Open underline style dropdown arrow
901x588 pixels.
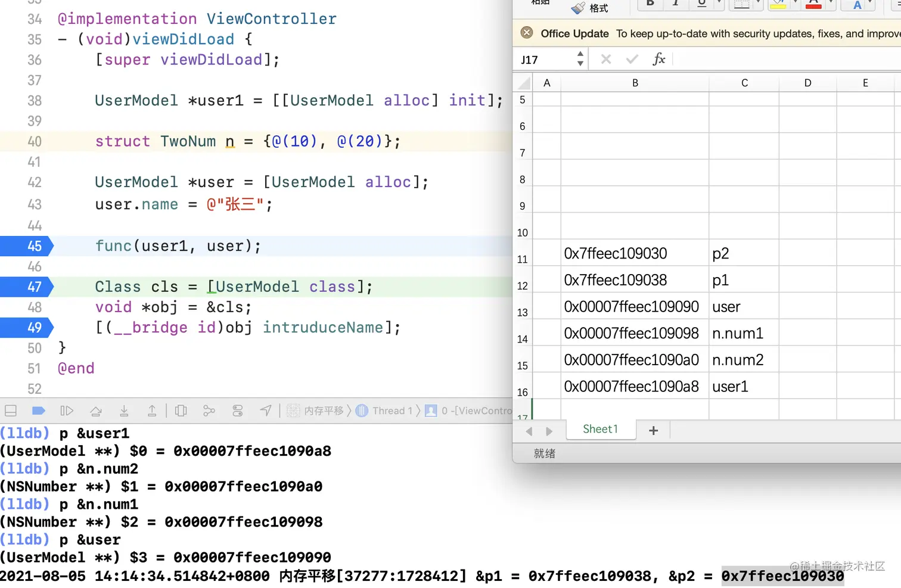pyautogui.click(x=719, y=4)
